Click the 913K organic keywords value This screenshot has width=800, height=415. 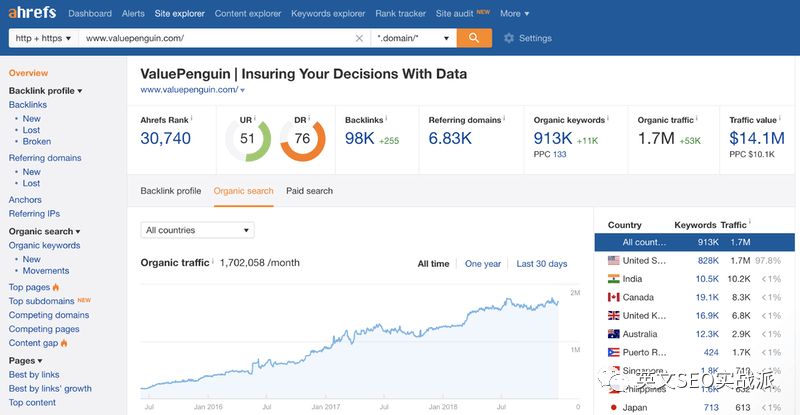click(553, 138)
